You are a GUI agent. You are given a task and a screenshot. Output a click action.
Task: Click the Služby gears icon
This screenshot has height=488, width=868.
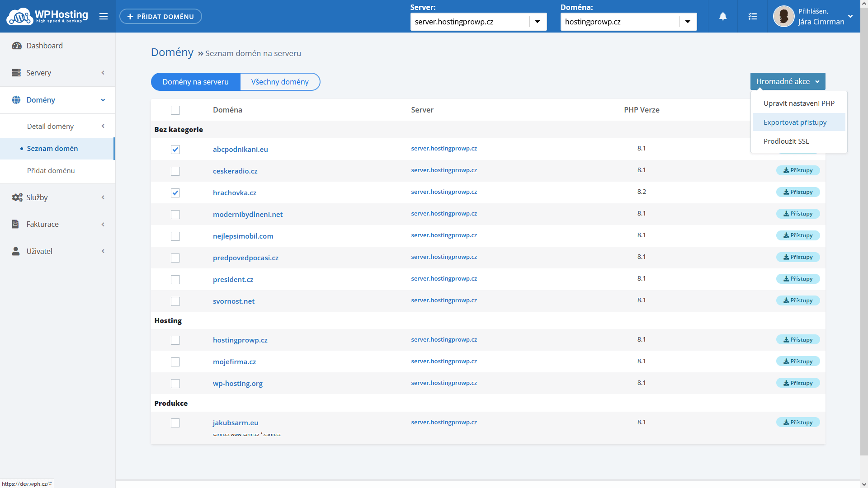pyautogui.click(x=17, y=197)
